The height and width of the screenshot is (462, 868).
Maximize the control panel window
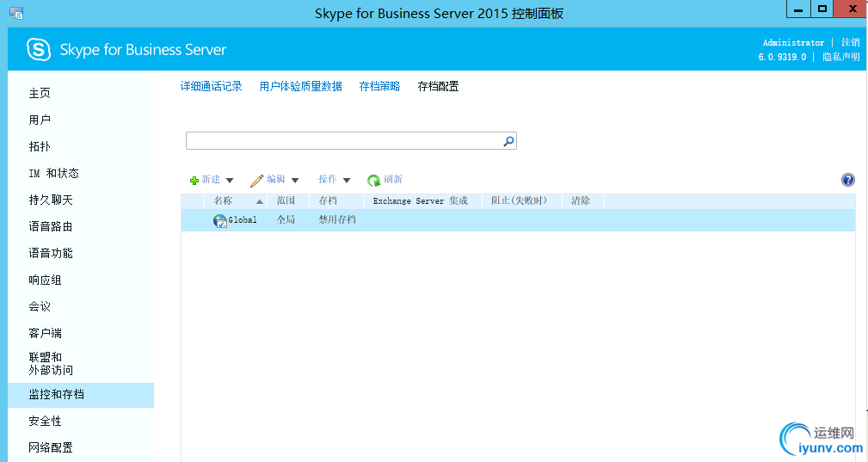[822, 9]
